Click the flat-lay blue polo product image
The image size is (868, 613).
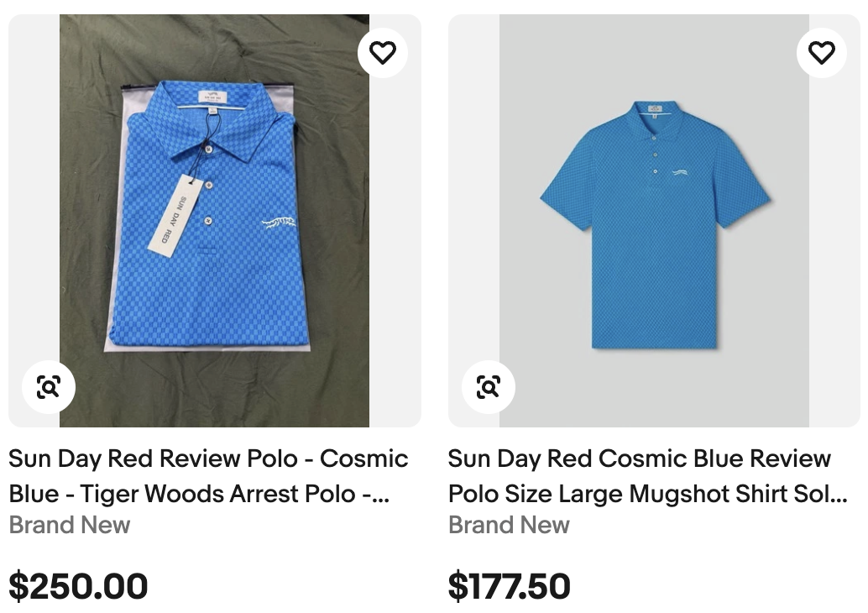[654, 218]
